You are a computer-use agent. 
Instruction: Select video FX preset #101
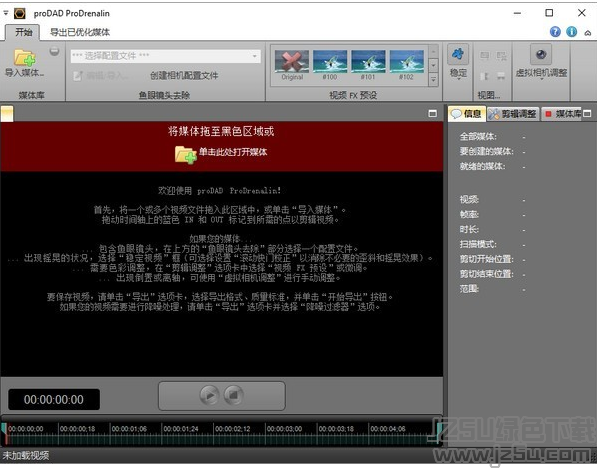click(368, 65)
